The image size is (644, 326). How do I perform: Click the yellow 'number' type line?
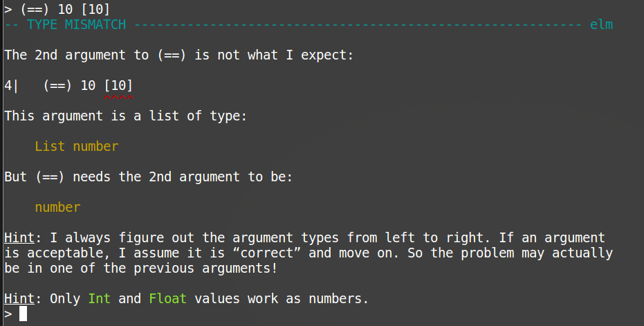[57, 207]
